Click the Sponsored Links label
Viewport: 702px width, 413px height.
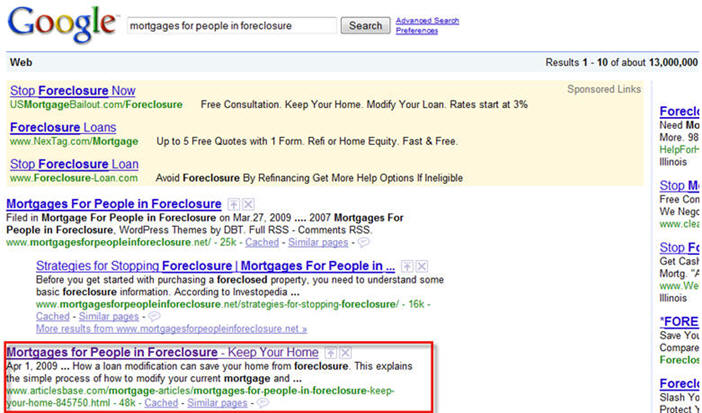pos(604,89)
